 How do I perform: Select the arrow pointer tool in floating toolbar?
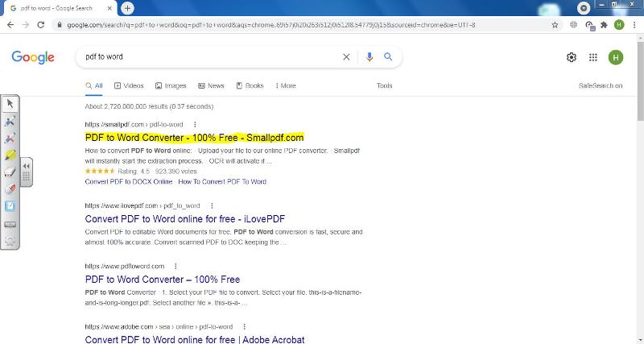click(x=10, y=104)
